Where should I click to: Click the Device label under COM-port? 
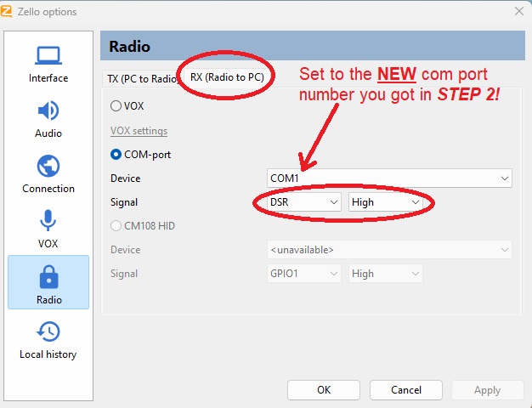125,178
